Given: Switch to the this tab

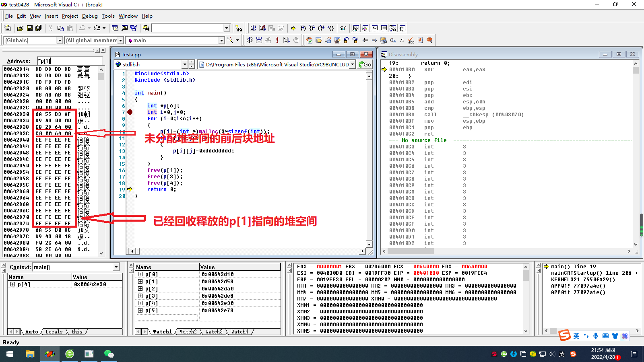Looking at the screenshot, I should point(77,332).
